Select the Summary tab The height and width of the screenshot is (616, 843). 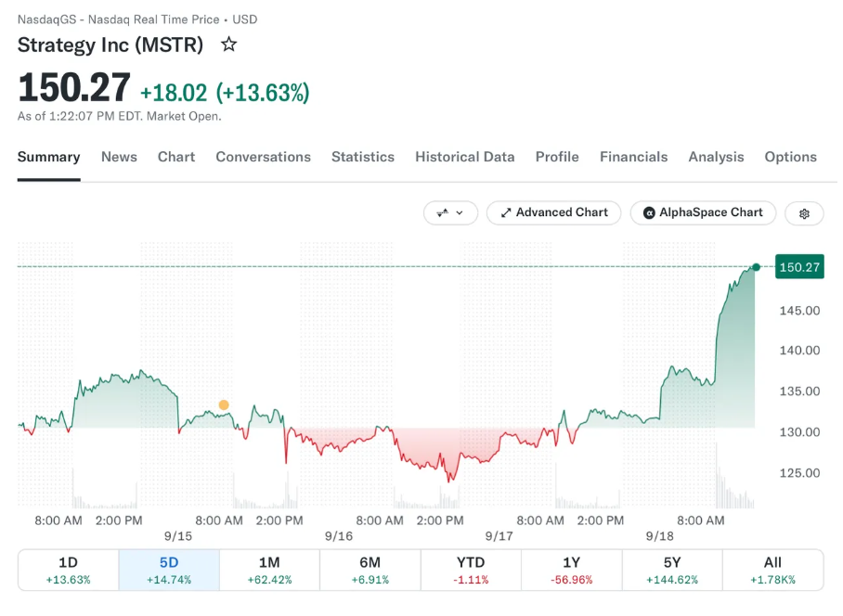click(49, 157)
